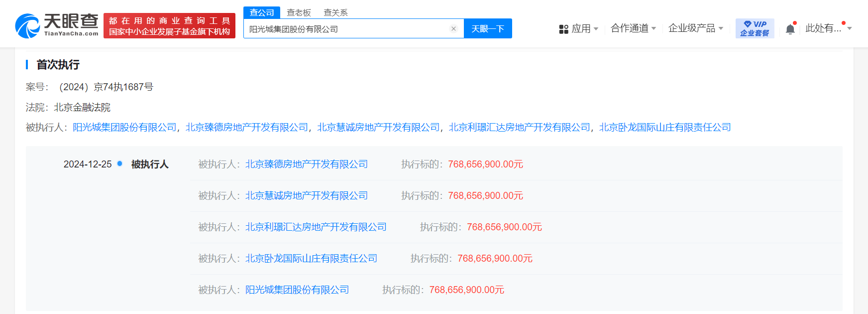Click the court name 北京金融法院
This screenshot has width=868, height=314.
[x=82, y=108]
